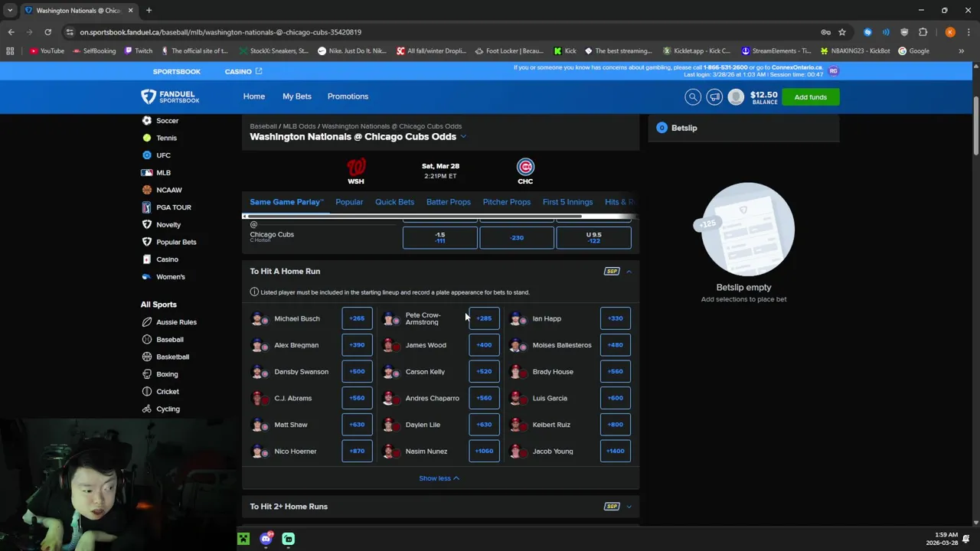Switch to the First 5 Innings tab
Screen dimensions: 980x551
coord(567,202)
